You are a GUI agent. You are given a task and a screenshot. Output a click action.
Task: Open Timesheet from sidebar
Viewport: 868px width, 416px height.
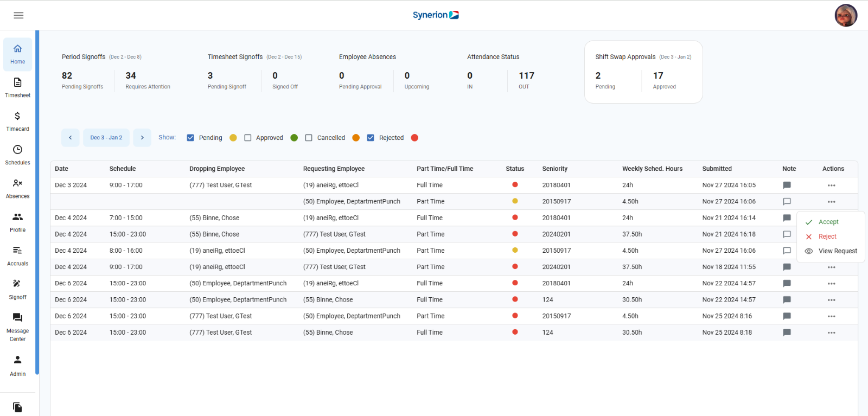click(x=18, y=88)
